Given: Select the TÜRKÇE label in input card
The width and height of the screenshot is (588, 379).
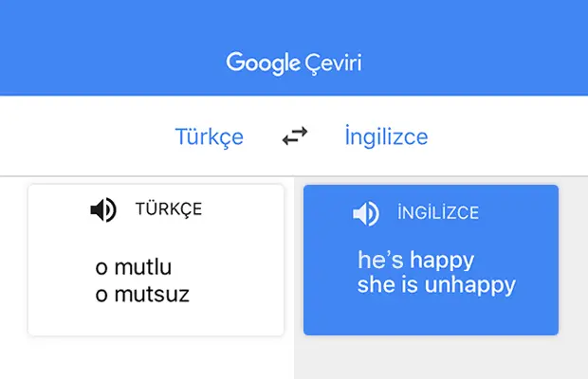Looking at the screenshot, I should coord(169,209).
